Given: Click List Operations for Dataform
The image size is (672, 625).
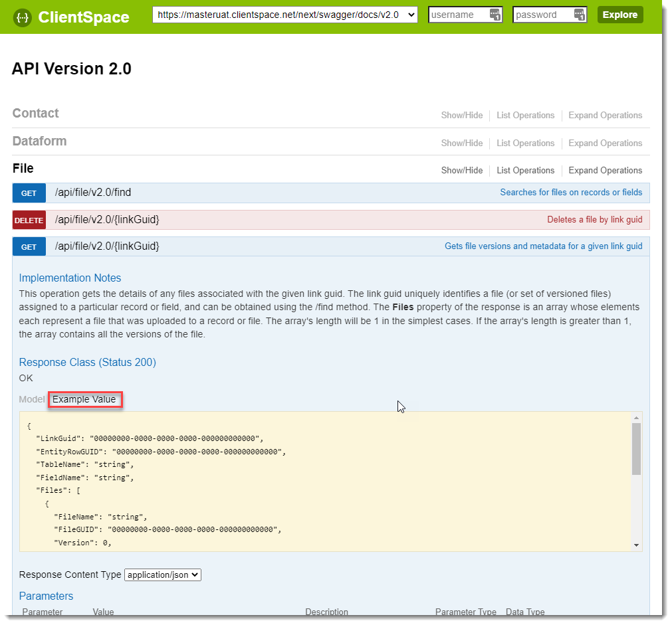Looking at the screenshot, I should point(525,143).
